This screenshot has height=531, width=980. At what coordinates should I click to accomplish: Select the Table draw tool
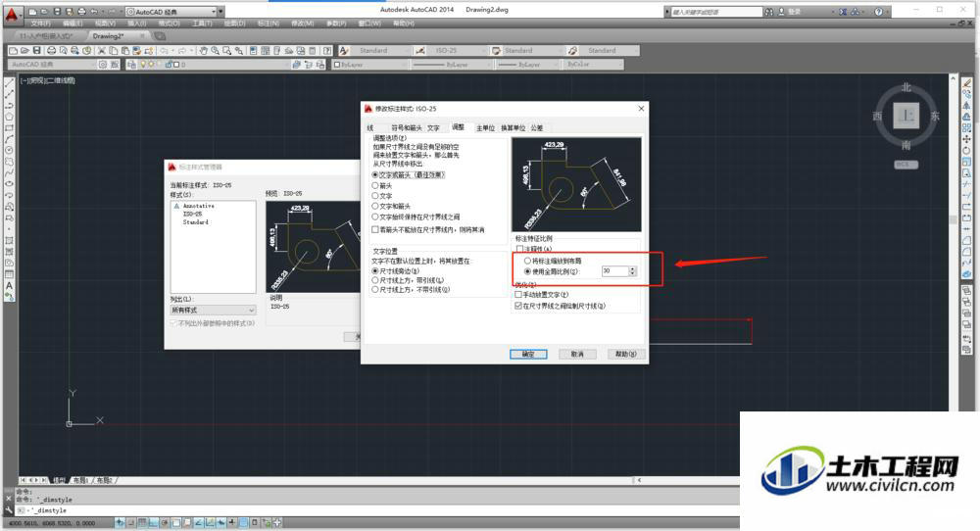coord(10,274)
